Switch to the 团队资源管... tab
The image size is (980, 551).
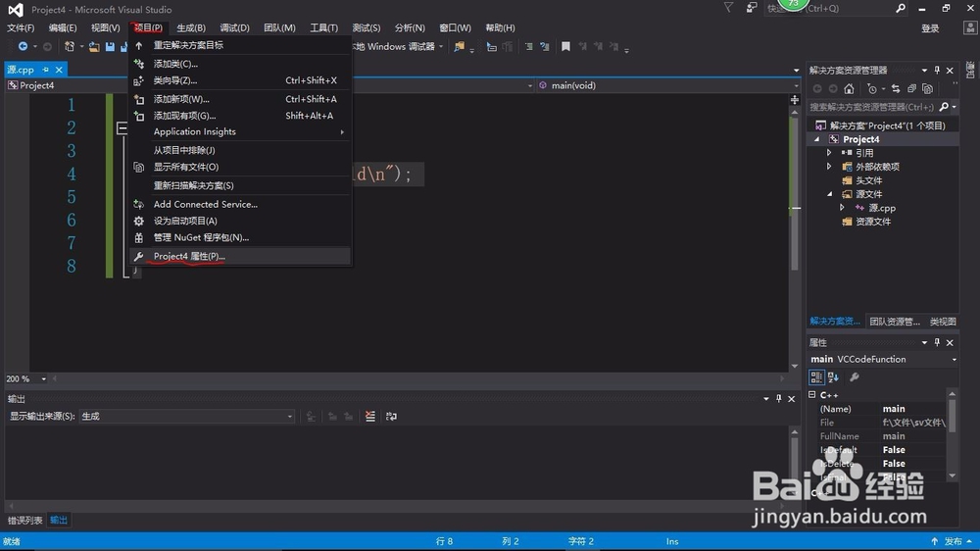click(895, 322)
